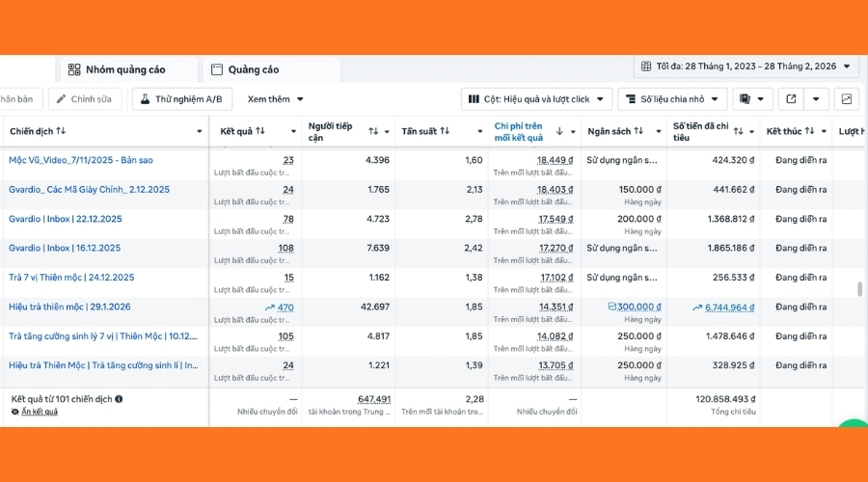The image size is (868, 482).
Task: Expand the Cột: Hiệu quả và lượt click dropdown
Action: [536, 99]
